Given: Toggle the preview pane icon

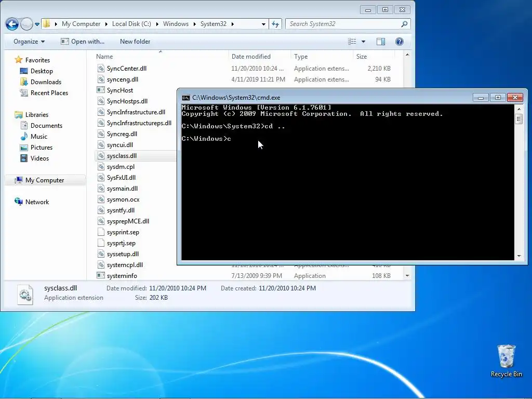Looking at the screenshot, I should pos(381,42).
